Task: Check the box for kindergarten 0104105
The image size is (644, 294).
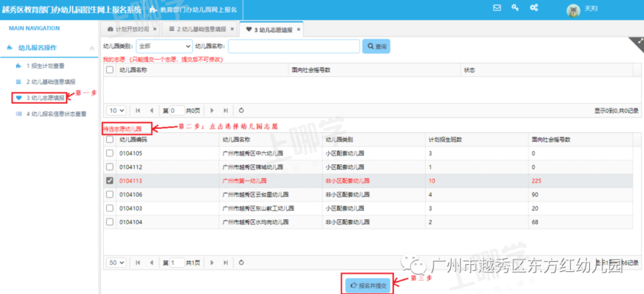Action: [110, 153]
